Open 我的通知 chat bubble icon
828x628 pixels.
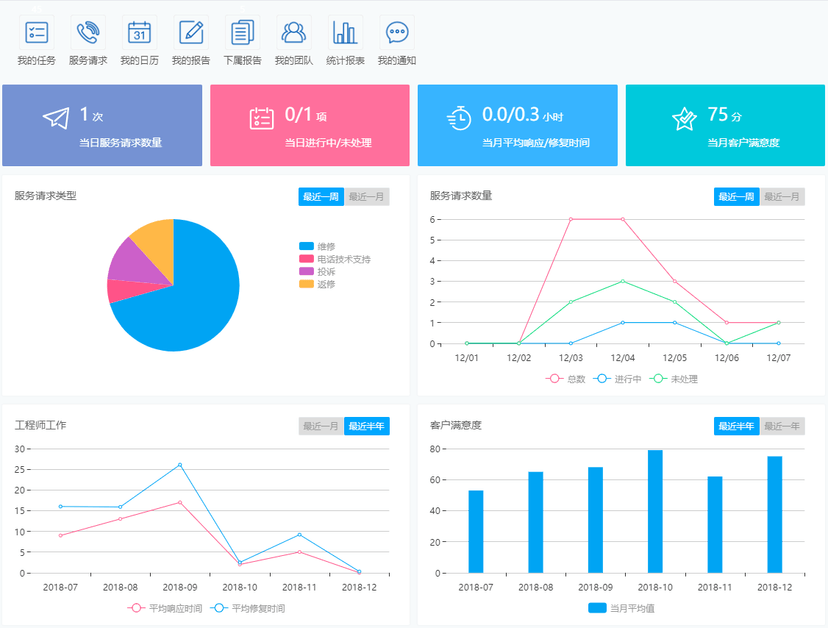[397, 32]
